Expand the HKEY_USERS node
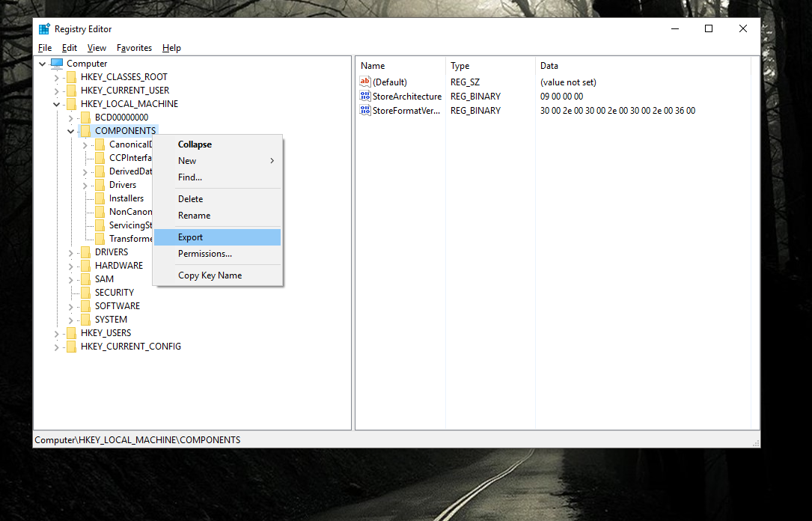The height and width of the screenshot is (521, 812). coord(56,334)
